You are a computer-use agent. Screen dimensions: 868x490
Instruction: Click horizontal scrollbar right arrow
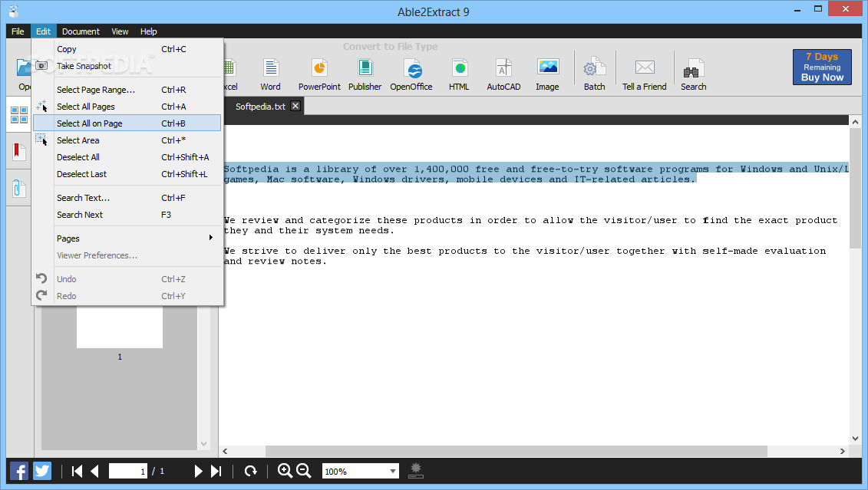pos(843,452)
